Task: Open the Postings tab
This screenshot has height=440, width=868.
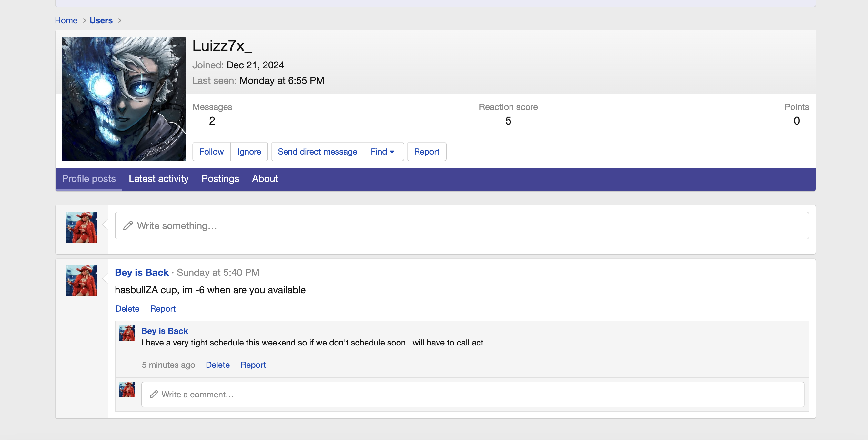Action: 220,179
